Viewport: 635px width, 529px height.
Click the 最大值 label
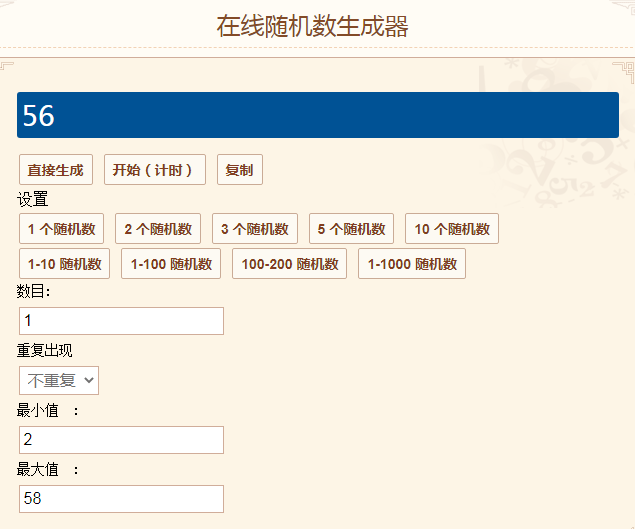click(x=38, y=469)
